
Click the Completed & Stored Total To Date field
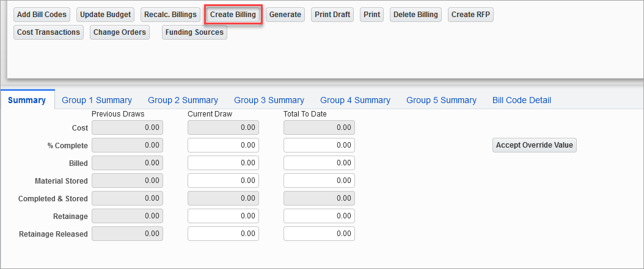click(319, 198)
